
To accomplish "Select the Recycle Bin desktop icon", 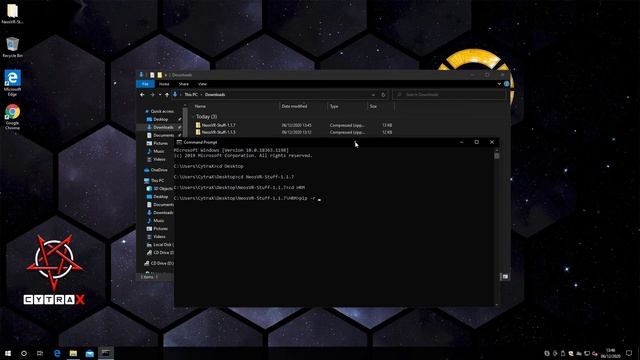I will (x=12, y=47).
